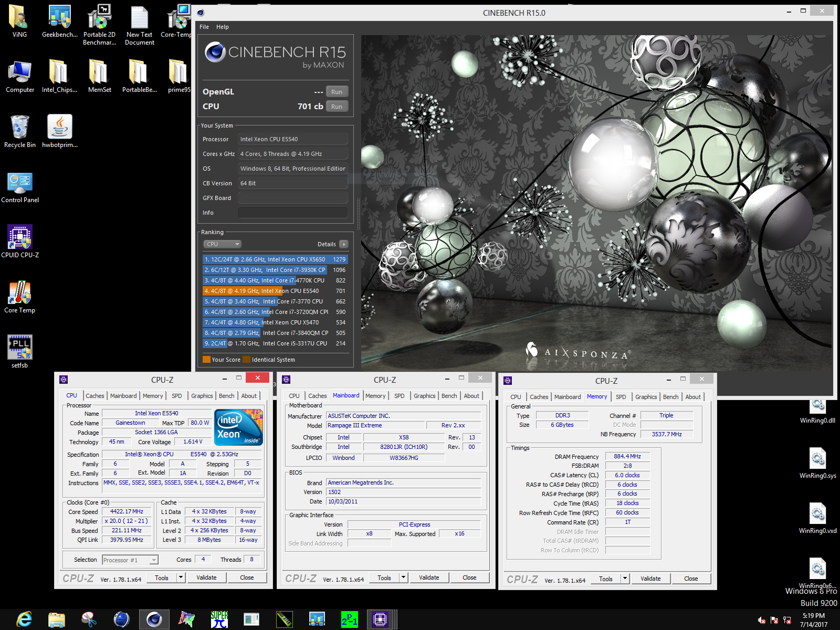The width and height of the screenshot is (840, 630).
Task: Open the Computer desktop icon
Action: (20, 77)
